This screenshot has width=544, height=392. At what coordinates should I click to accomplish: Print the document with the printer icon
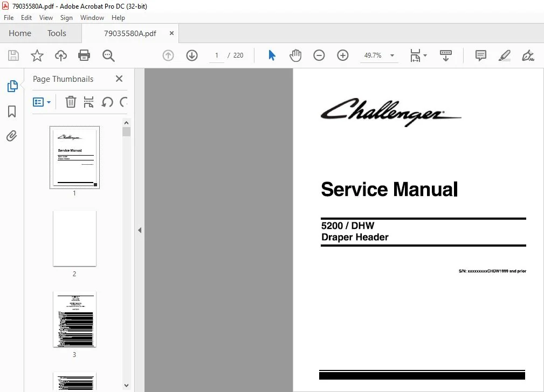[x=84, y=55]
